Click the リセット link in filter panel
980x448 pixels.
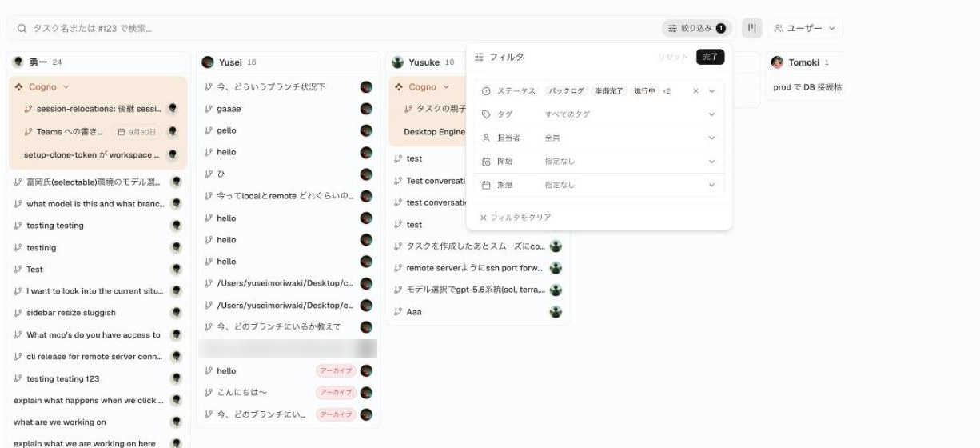coord(672,57)
